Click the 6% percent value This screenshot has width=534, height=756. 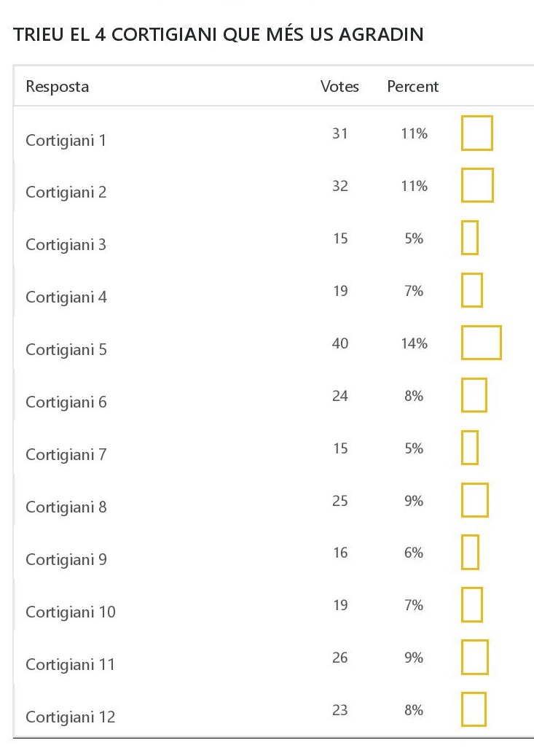pos(413,553)
